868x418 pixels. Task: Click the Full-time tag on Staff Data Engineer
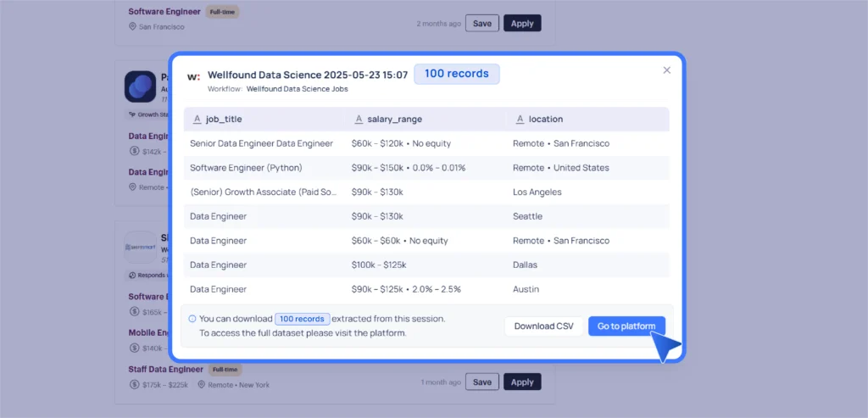[225, 370]
